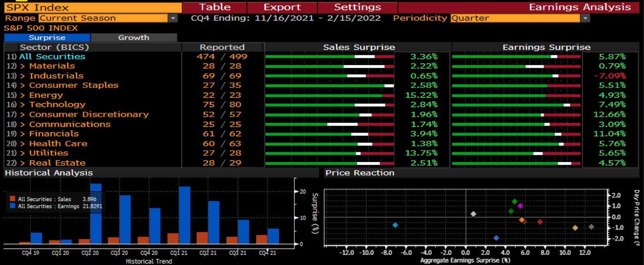The width and height of the screenshot is (644, 265).
Task: Open the Range Current Season dropdown arrow
Action: pos(173,18)
